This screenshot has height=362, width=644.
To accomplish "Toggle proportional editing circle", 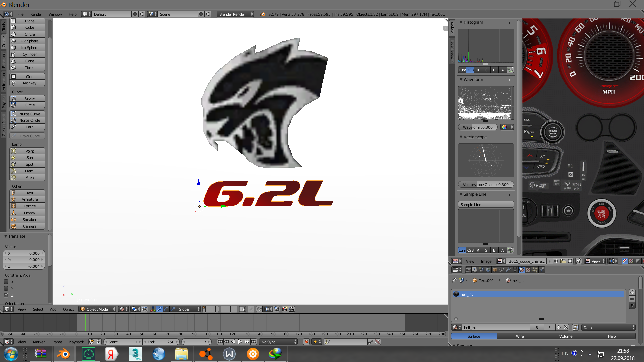I will coord(251,309).
